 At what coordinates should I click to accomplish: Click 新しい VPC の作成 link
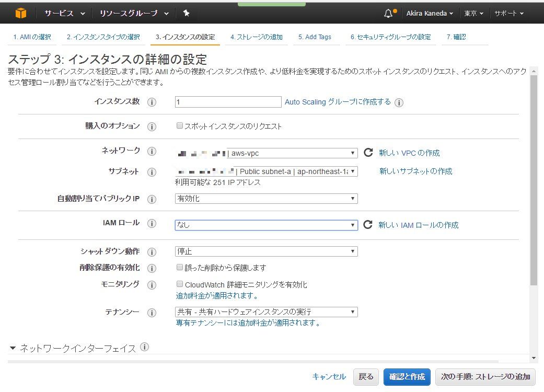click(409, 153)
